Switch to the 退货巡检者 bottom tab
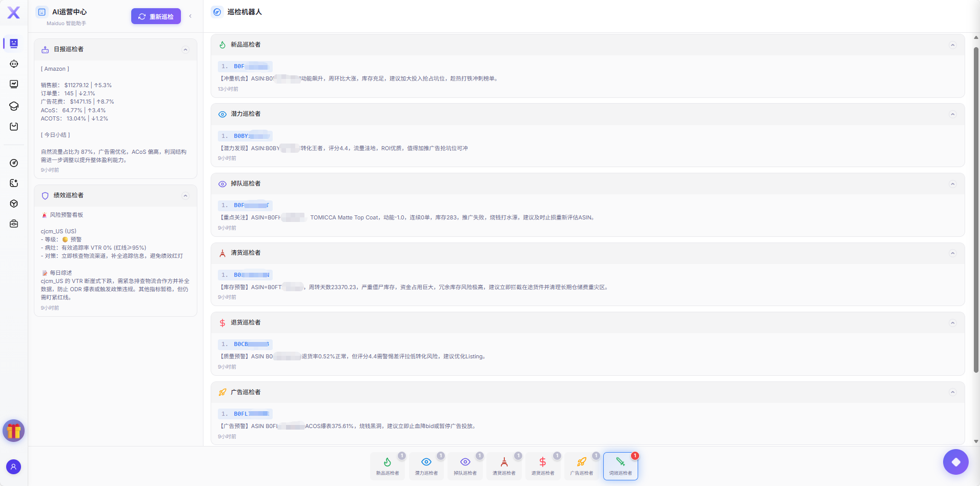The image size is (980, 486). (543, 466)
